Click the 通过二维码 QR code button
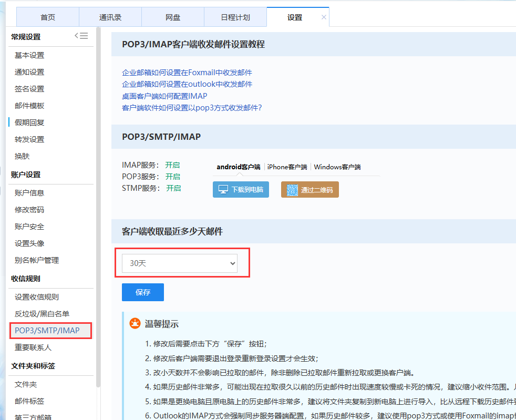The image size is (516, 420). coord(310,190)
